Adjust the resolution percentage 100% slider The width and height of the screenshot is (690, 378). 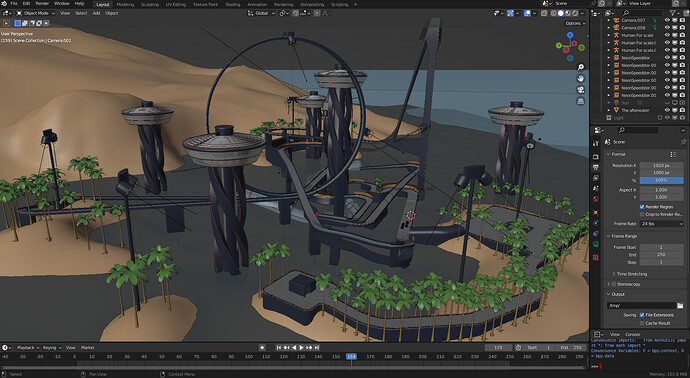pyautogui.click(x=661, y=180)
